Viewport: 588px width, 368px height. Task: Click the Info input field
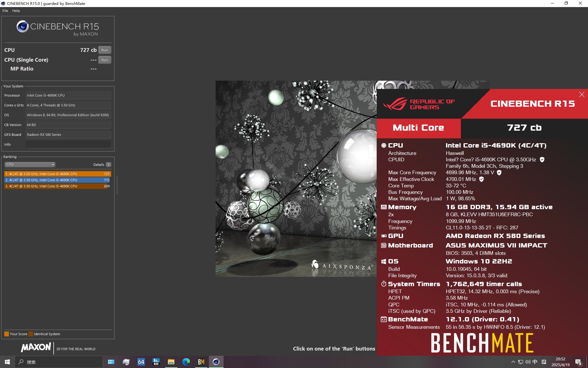(x=68, y=144)
